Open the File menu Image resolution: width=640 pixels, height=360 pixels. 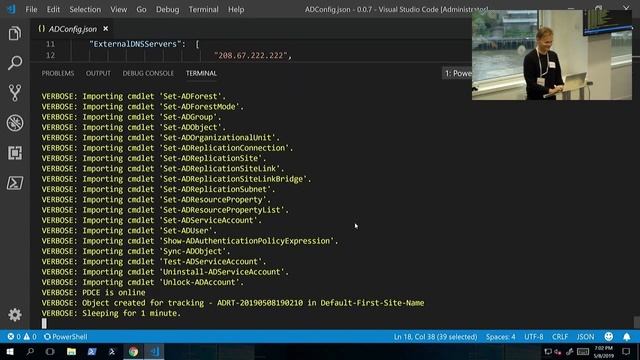[x=31, y=9]
